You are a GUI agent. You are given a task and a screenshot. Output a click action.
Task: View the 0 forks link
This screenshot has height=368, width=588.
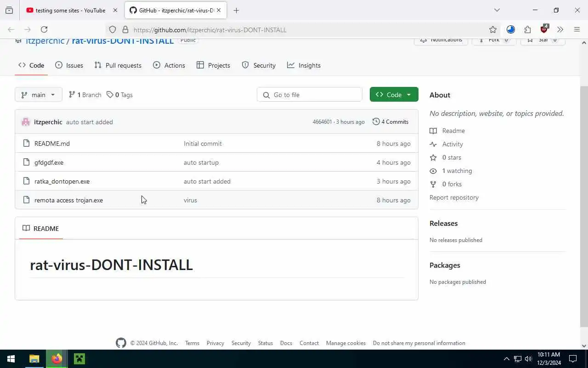[x=446, y=184]
